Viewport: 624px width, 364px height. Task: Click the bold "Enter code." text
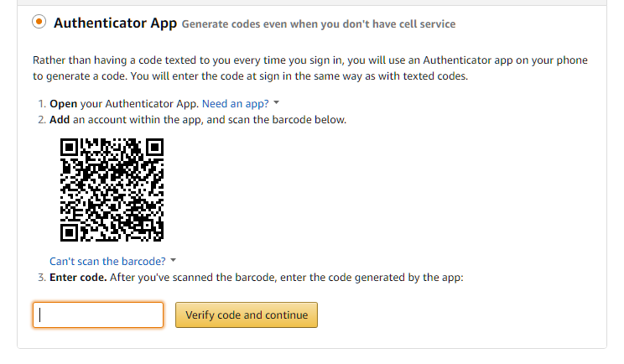click(78, 278)
